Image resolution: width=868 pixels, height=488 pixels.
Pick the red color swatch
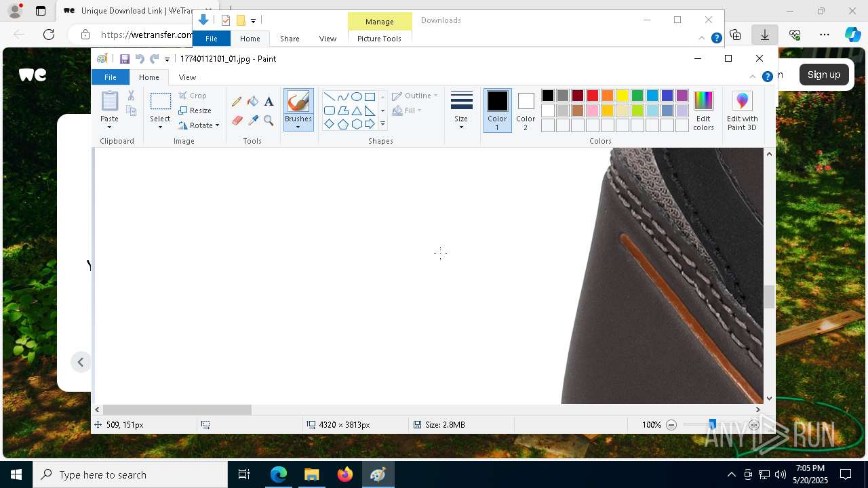[x=593, y=96]
